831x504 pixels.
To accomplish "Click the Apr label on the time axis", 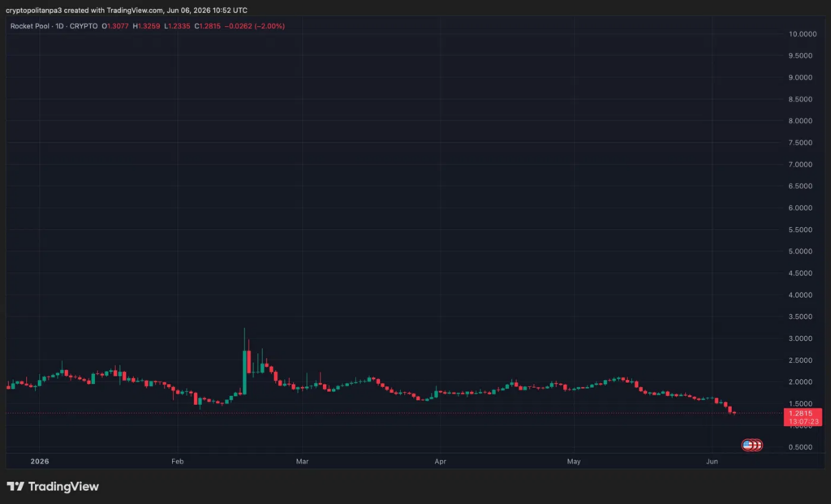I will 440,461.
